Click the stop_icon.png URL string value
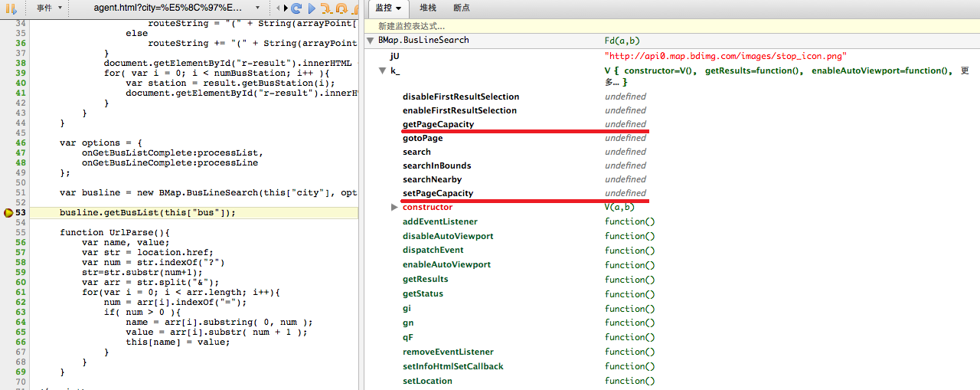 725,56
